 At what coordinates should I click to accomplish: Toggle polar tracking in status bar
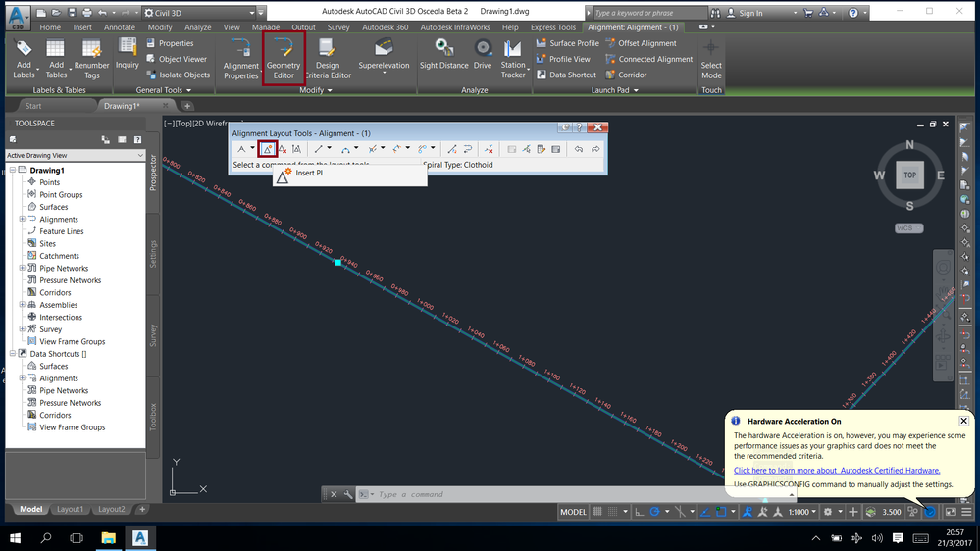point(654,512)
